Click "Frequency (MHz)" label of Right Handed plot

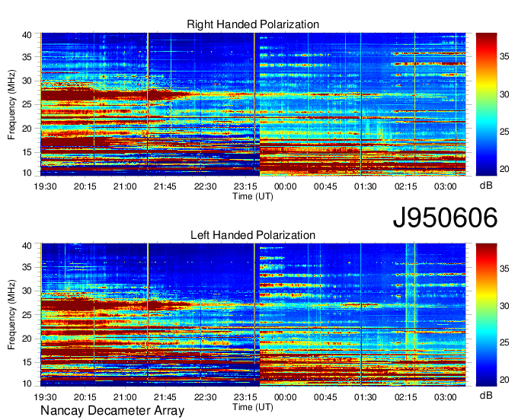point(11,104)
